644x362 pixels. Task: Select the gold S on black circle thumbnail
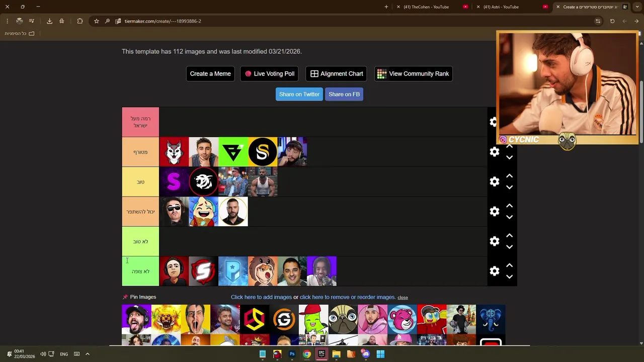[x=263, y=152]
